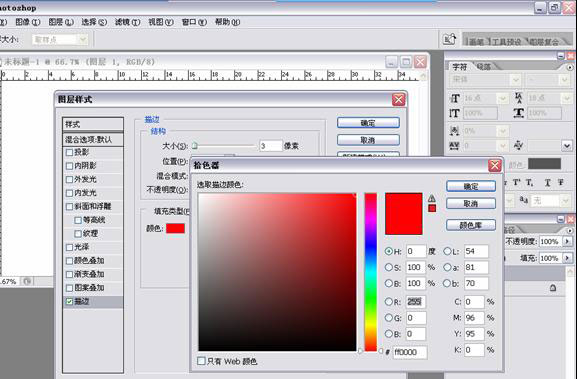Click the vertical scale IT icon
This screenshot has width=577, height=379.
454,113
